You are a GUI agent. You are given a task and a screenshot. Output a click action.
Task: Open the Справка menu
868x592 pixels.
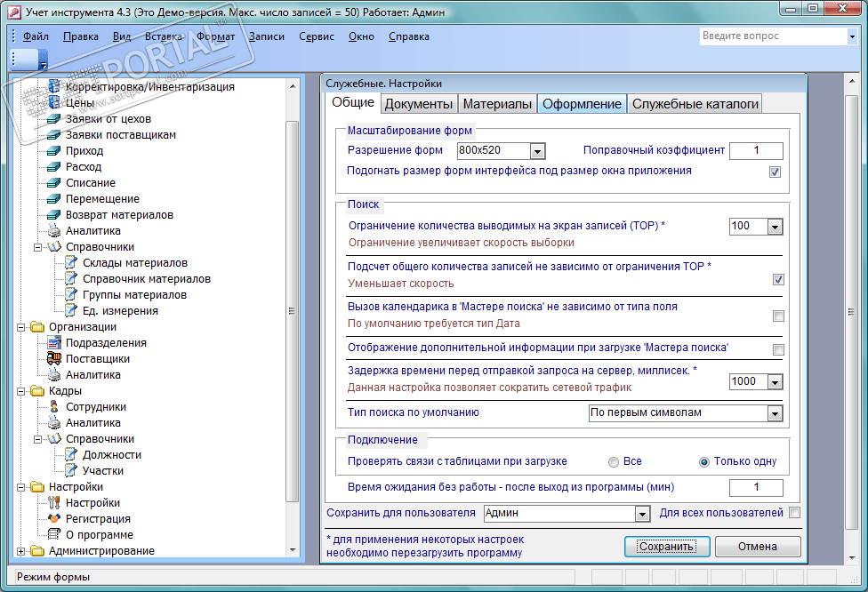point(408,36)
